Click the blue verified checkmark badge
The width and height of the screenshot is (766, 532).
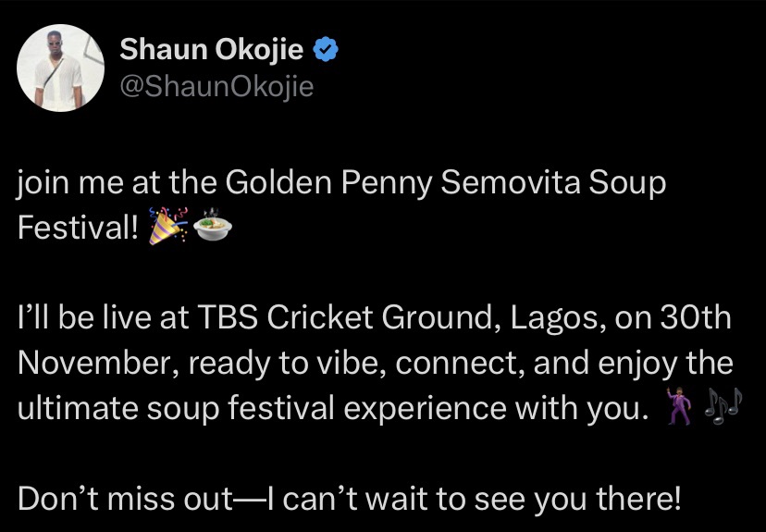[x=326, y=49]
